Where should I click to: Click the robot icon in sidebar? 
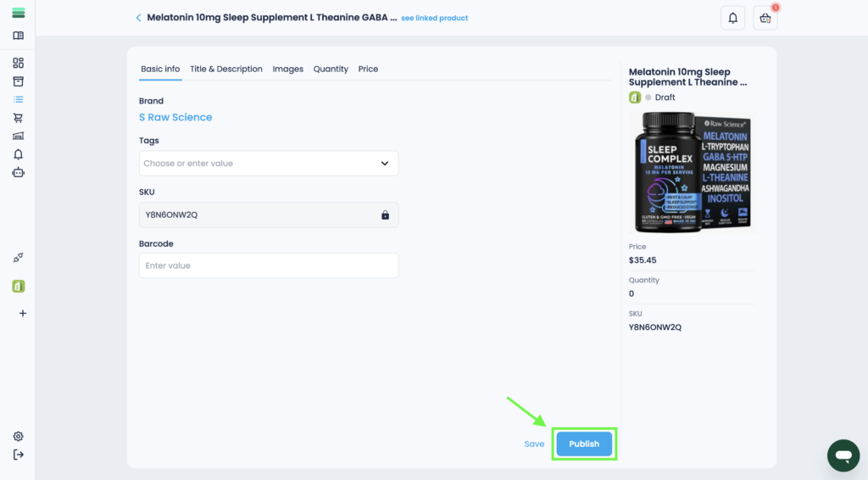[18, 172]
